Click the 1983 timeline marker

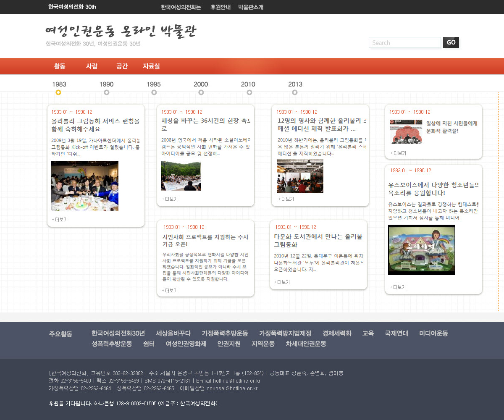point(58,92)
